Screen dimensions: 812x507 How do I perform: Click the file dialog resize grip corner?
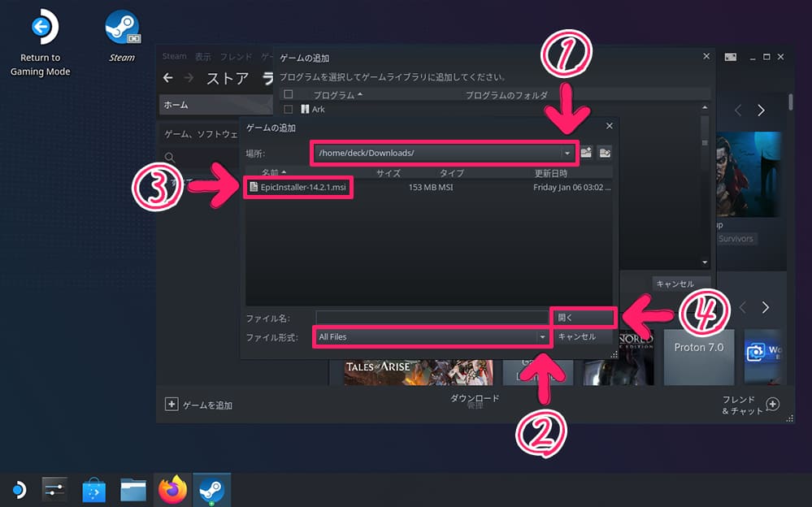pyautogui.click(x=614, y=355)
